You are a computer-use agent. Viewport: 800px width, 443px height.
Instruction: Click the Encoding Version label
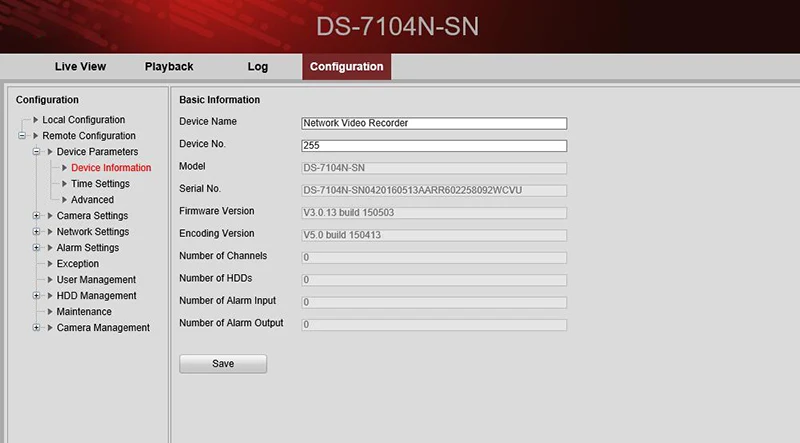point(216,233)
